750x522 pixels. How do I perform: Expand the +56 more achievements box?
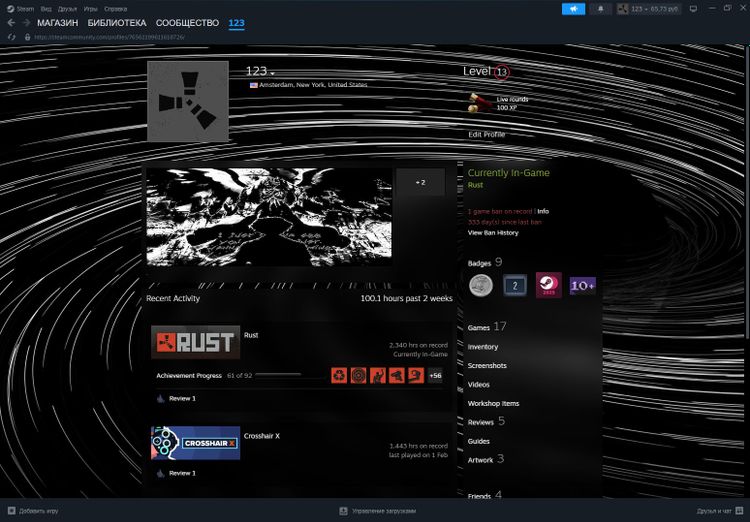pyautogui.click(x=435, y=375)
